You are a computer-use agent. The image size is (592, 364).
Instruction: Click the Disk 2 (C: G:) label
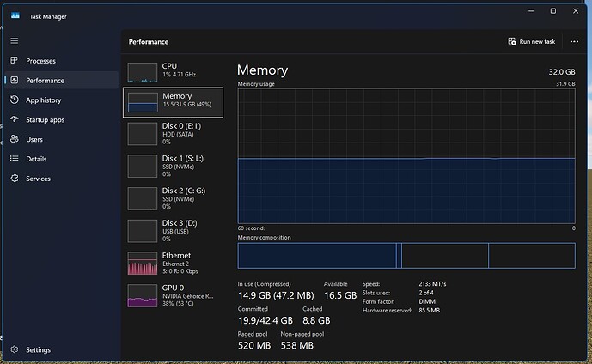click(x=184, y=191)
